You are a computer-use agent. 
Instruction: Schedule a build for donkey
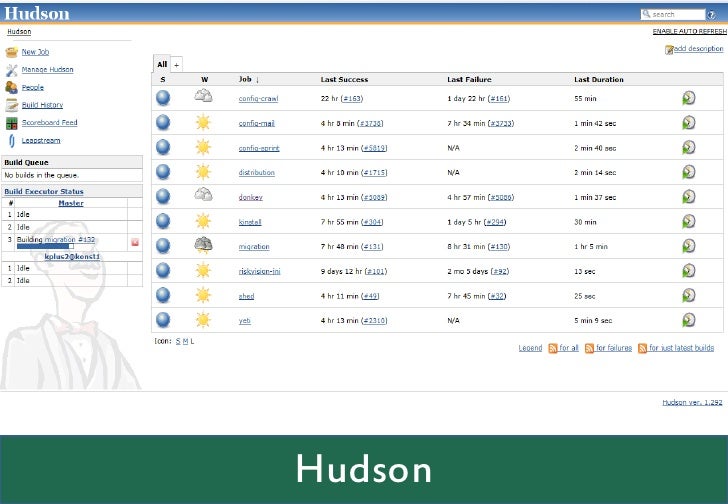point(689,196)
